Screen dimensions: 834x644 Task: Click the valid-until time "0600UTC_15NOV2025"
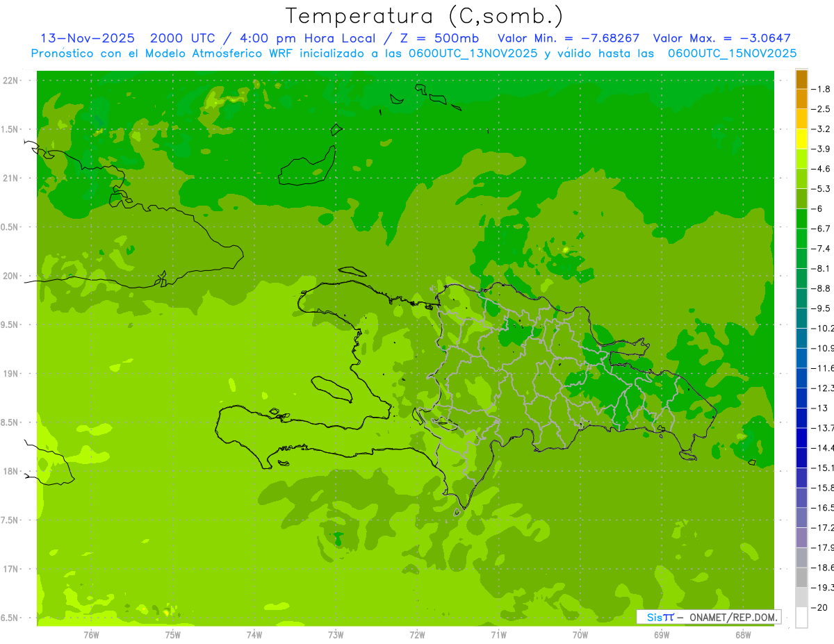(x=732, y=53)
